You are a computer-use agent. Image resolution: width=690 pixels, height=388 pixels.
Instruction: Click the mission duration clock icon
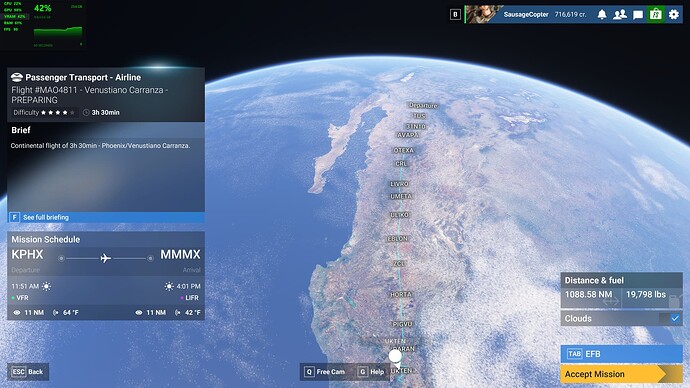[x=86, y=113]
